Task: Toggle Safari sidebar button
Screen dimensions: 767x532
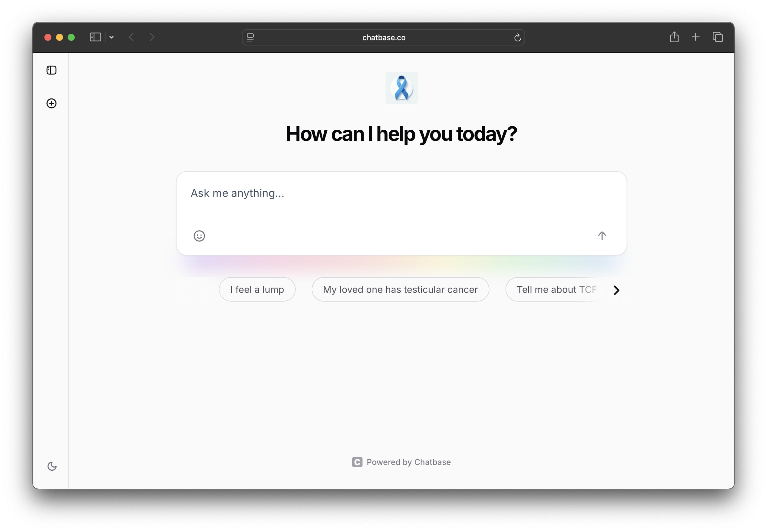Action: [x=95, y=37]
